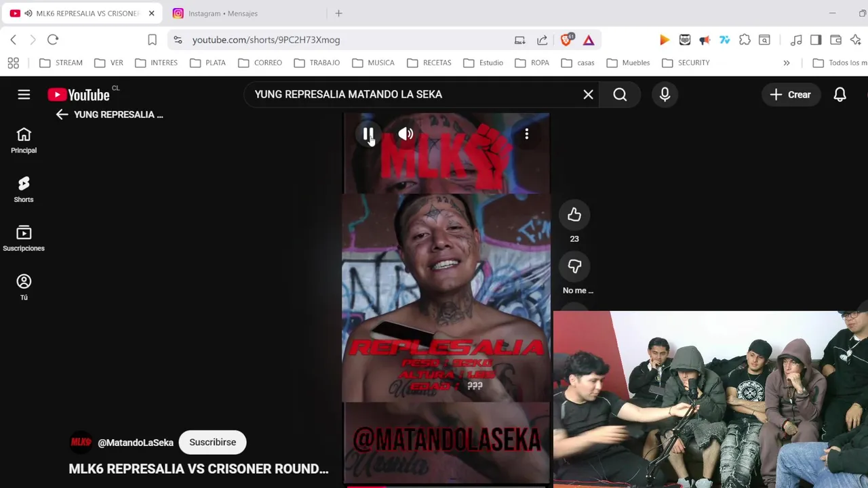Open Shorts in the sidebar
Viewport: 868px width, 488px height.
pos(24,190)
